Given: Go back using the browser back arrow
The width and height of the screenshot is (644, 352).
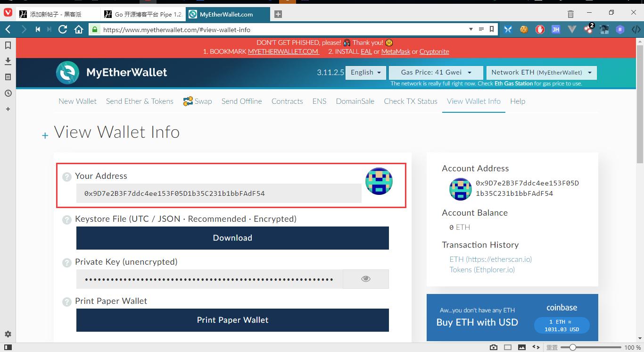Looking at the screenshot, I should pos(8,29).
